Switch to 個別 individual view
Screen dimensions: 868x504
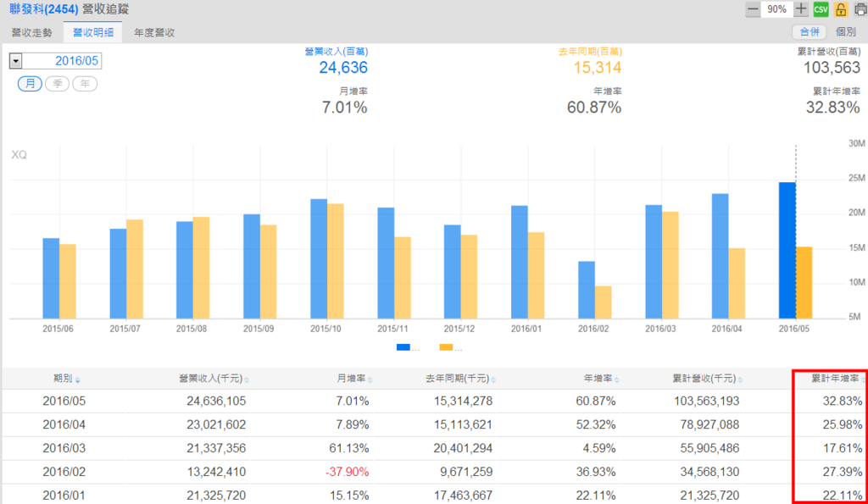coord(845,32)
